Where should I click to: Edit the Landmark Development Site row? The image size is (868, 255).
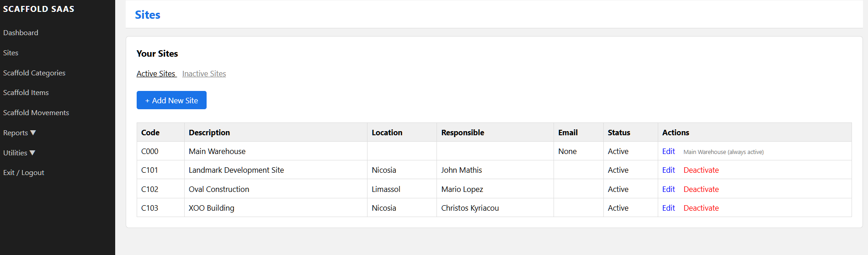(668, 170)
